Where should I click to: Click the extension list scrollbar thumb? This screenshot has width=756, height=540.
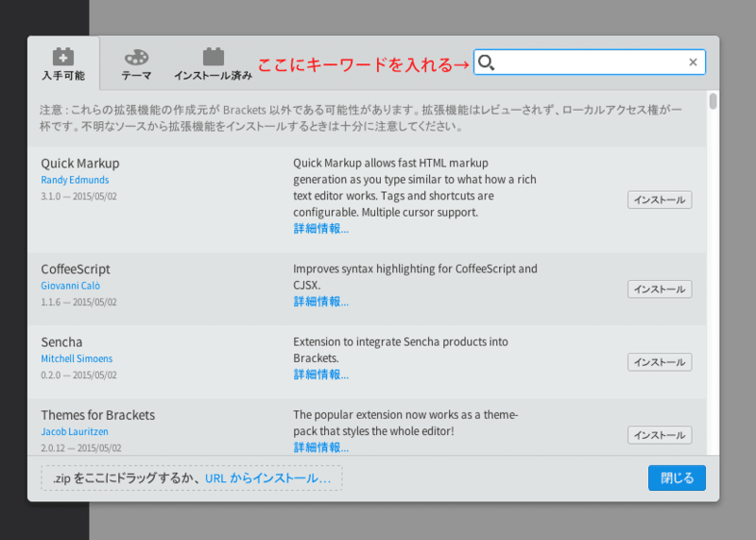point(713,102)
